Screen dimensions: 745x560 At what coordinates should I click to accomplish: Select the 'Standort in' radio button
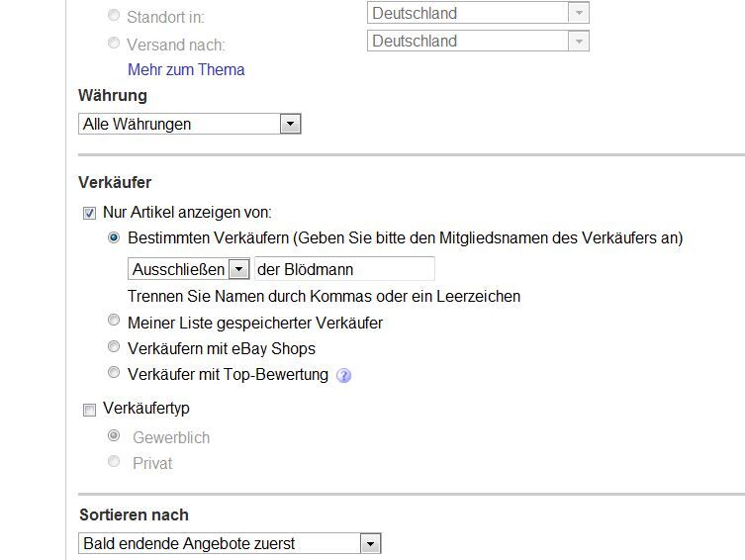coord(114,16)
